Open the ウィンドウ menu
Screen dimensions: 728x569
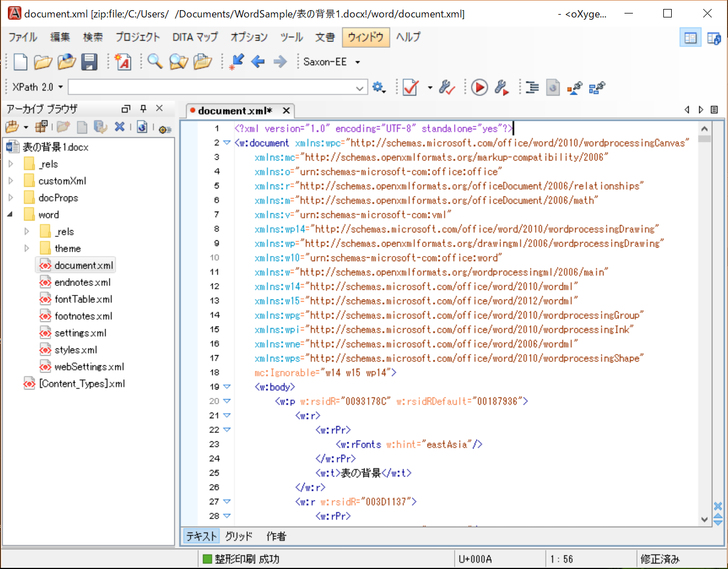click(366, 37)
